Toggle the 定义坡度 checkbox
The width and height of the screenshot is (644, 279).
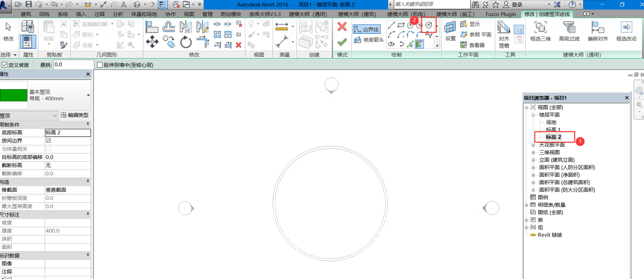4,65
